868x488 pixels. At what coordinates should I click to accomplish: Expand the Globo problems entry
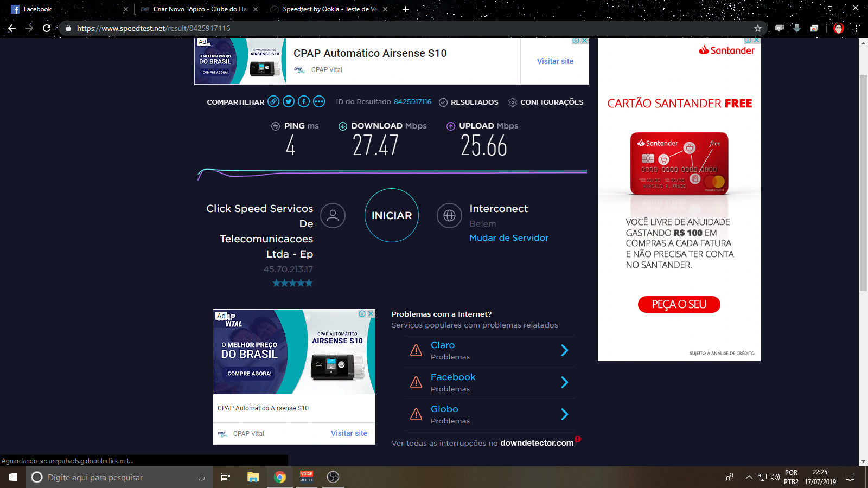pos(489,415)
